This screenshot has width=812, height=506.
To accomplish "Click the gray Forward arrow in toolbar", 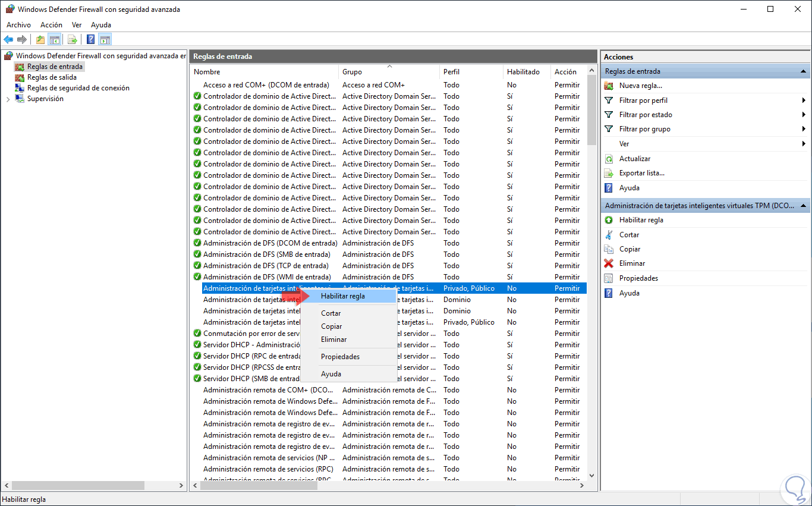I will (22, 40).
